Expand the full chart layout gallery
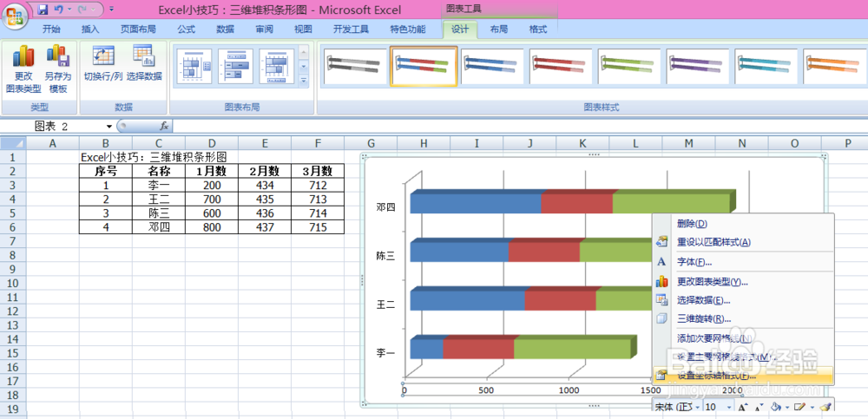The image size is (868, 419). pos(303,81)
